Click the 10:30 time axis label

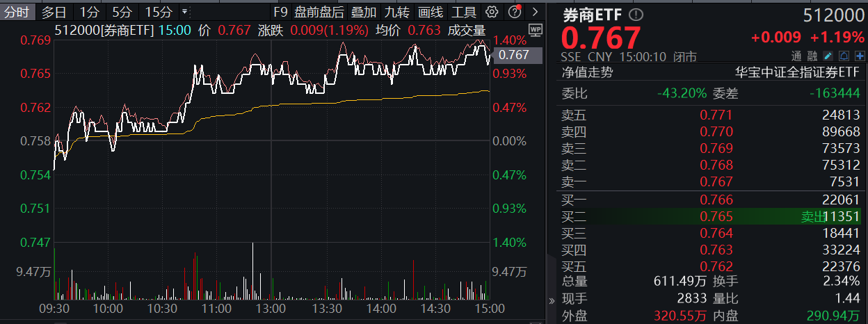pos(161,308)
